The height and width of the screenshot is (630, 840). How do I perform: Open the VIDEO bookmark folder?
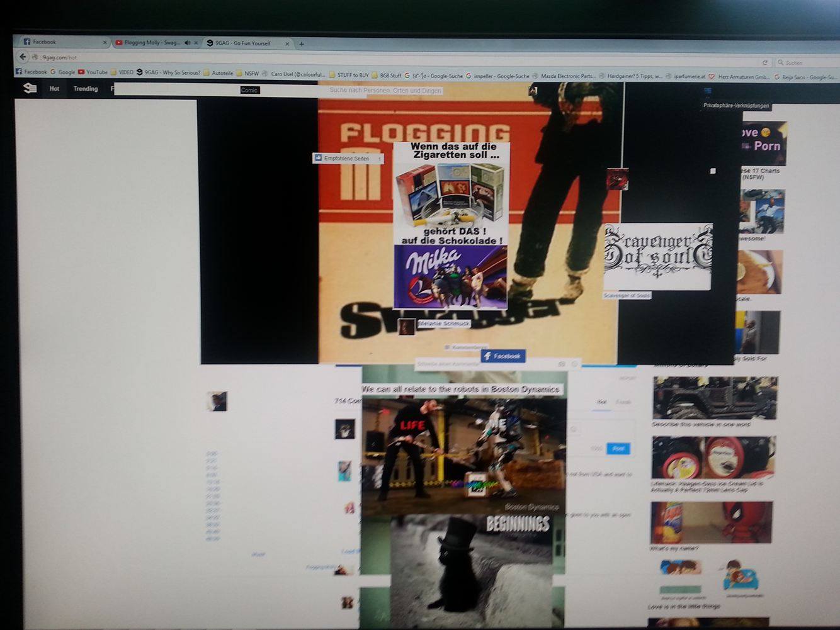tap(122, 72)
